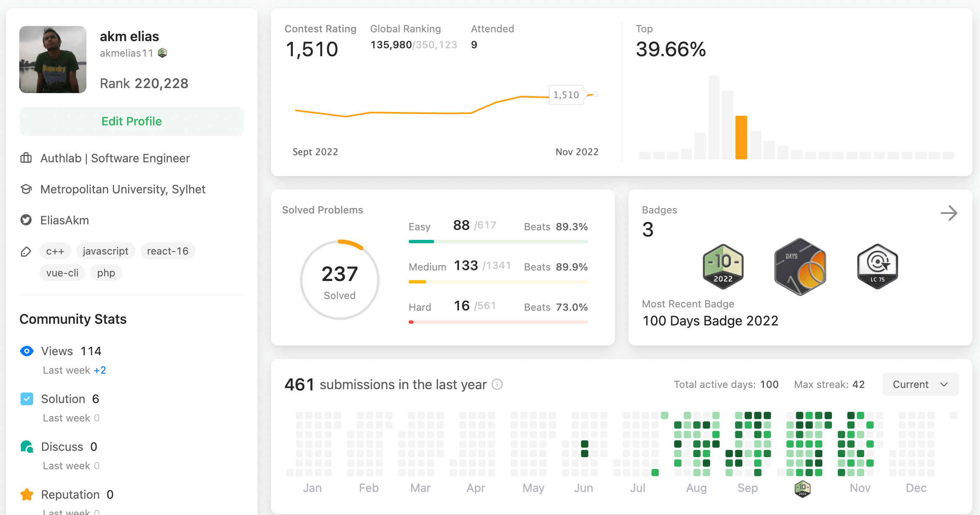Click the Views eye icon
The height and width of the screenshot is (515, 980).
click(x=27, y=351)
